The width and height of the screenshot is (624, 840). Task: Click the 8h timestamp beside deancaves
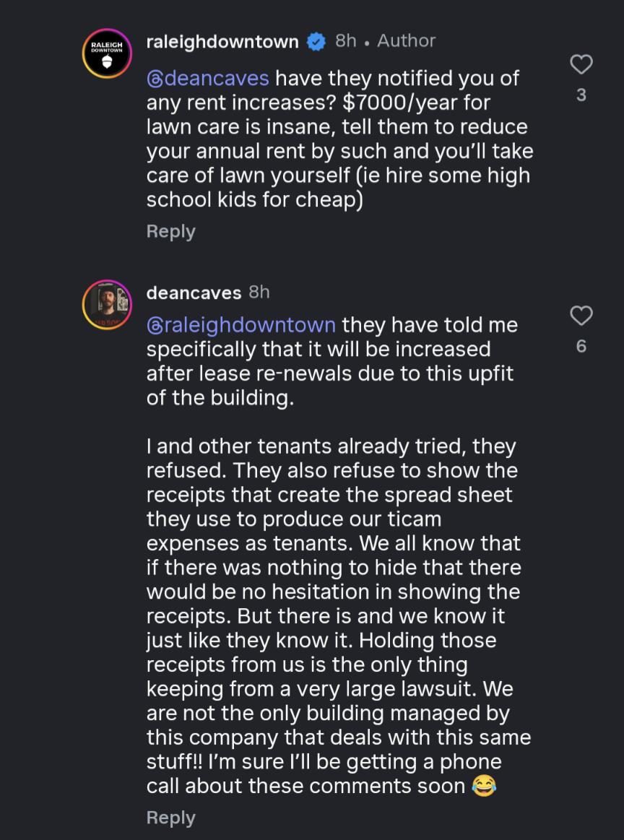259,292
